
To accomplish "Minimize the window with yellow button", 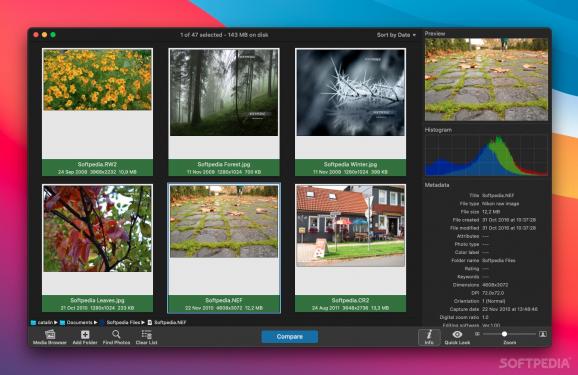I will 44,35.
